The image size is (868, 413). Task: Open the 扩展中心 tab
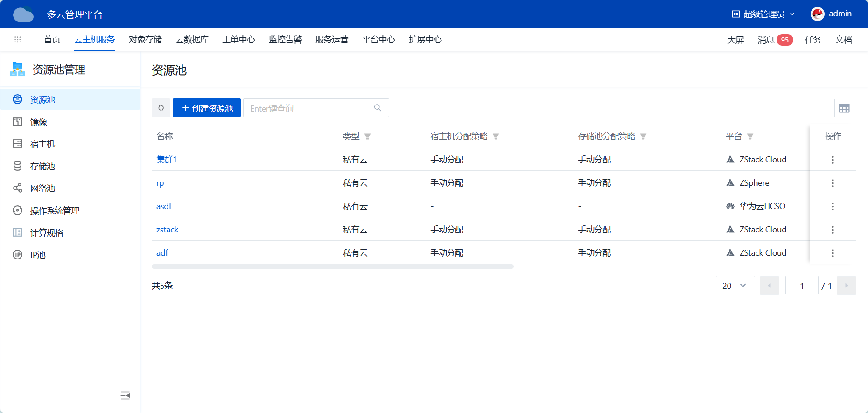pos(425,40)
